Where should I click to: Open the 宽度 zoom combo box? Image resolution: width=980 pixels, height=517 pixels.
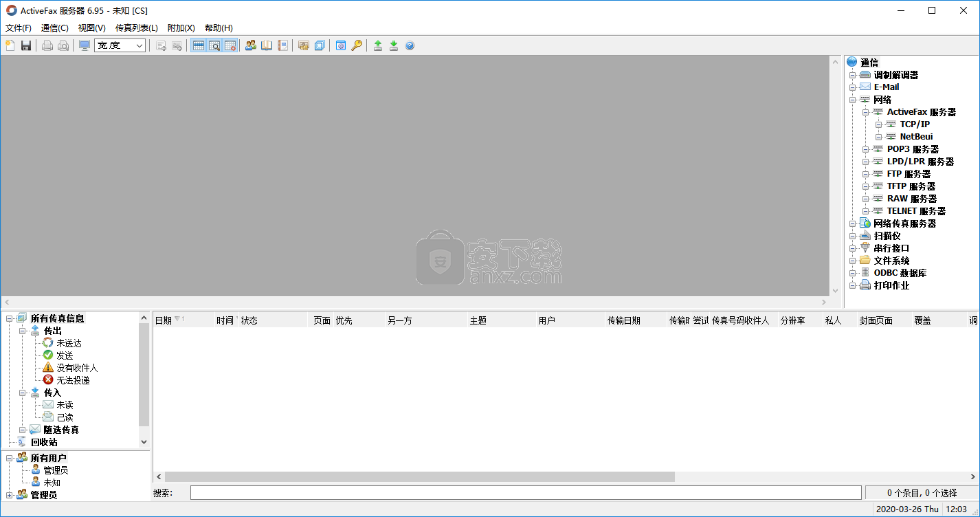120,45
